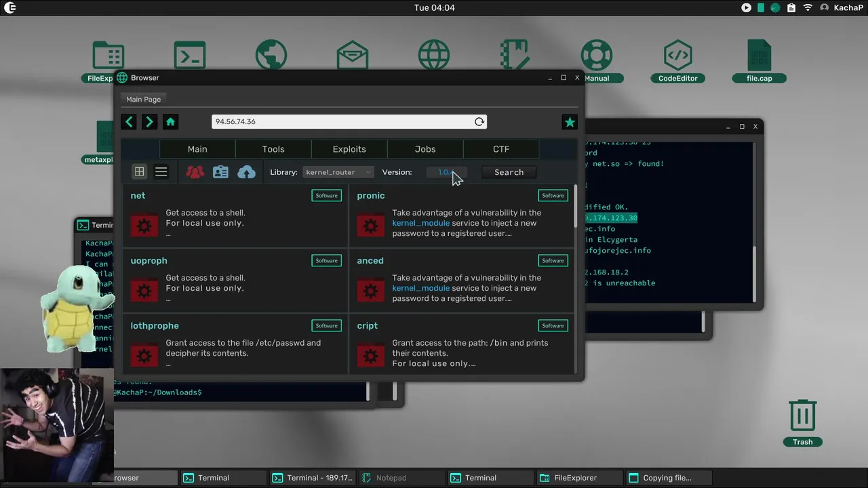
Task: Click the Software badge on the net card
Action: pyautogui.click(x=326, y=195)
